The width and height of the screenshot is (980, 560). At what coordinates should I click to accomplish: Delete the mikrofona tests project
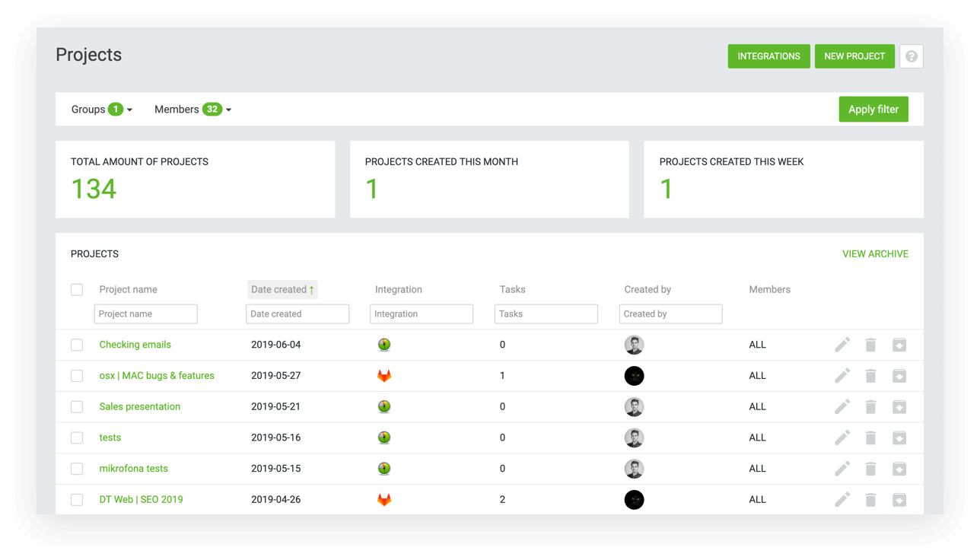tap(870, 469)
